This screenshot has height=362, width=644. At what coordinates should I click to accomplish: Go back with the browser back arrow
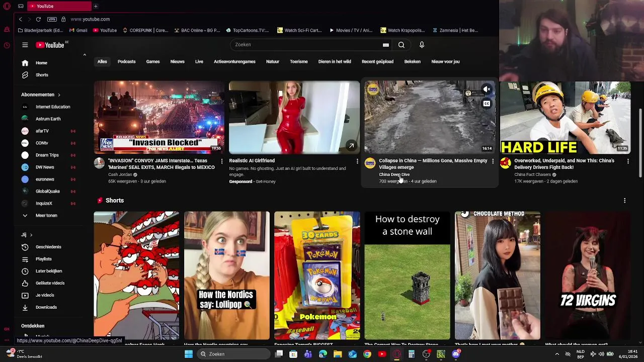tap(20, 19)
